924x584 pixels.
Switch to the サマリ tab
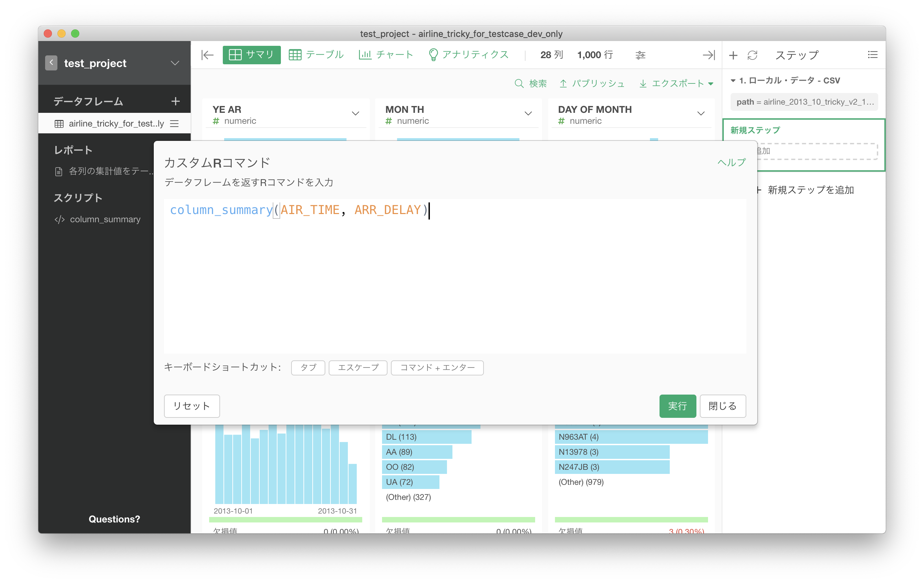(x=252, y=55)
